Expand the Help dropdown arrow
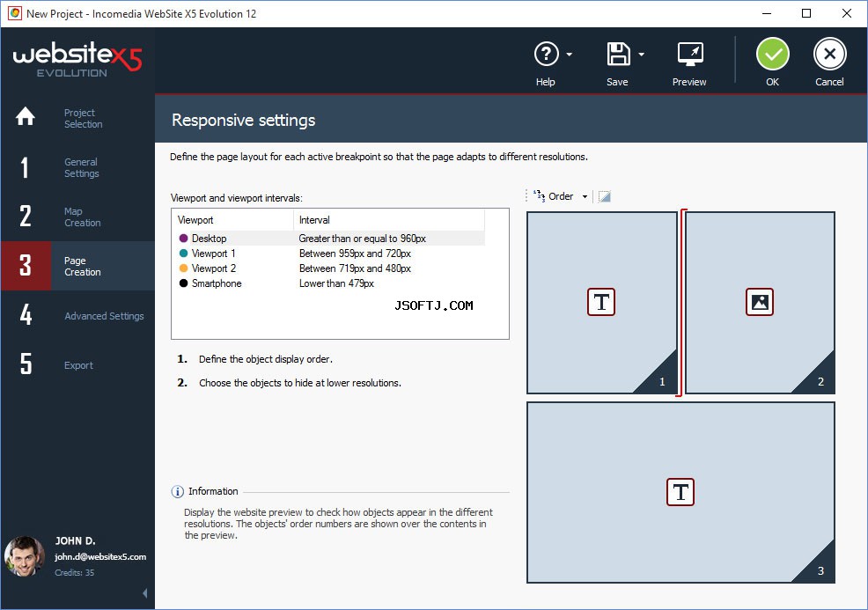 click(x=569, y=55)
